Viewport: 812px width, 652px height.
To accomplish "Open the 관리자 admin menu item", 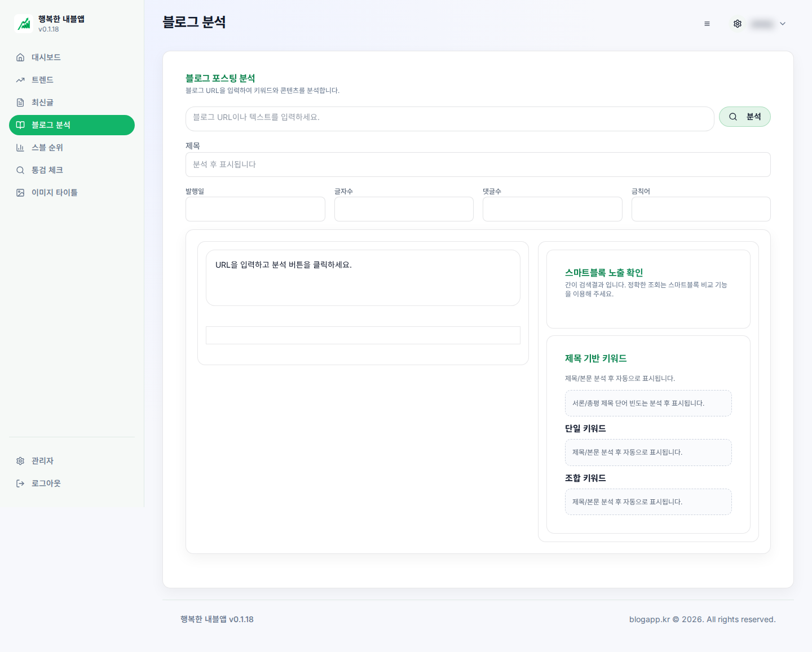I will click(x=42, y=461).
